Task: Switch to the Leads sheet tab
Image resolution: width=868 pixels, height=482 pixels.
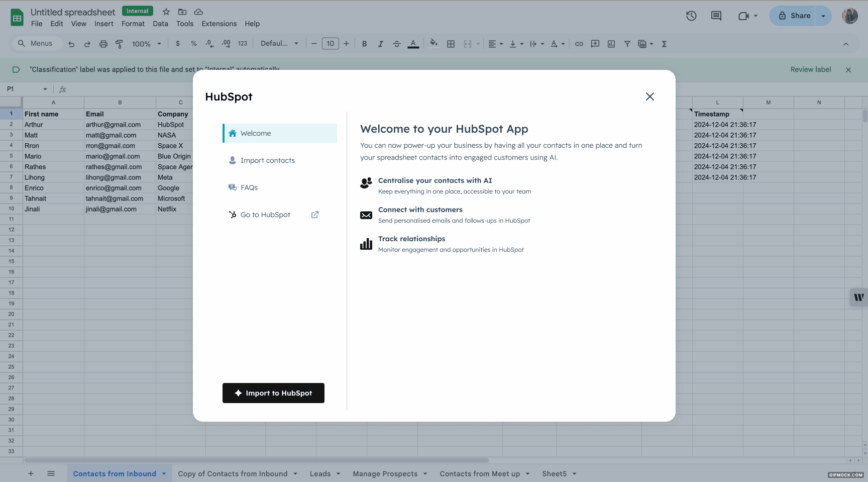Action: pos(325,473)
